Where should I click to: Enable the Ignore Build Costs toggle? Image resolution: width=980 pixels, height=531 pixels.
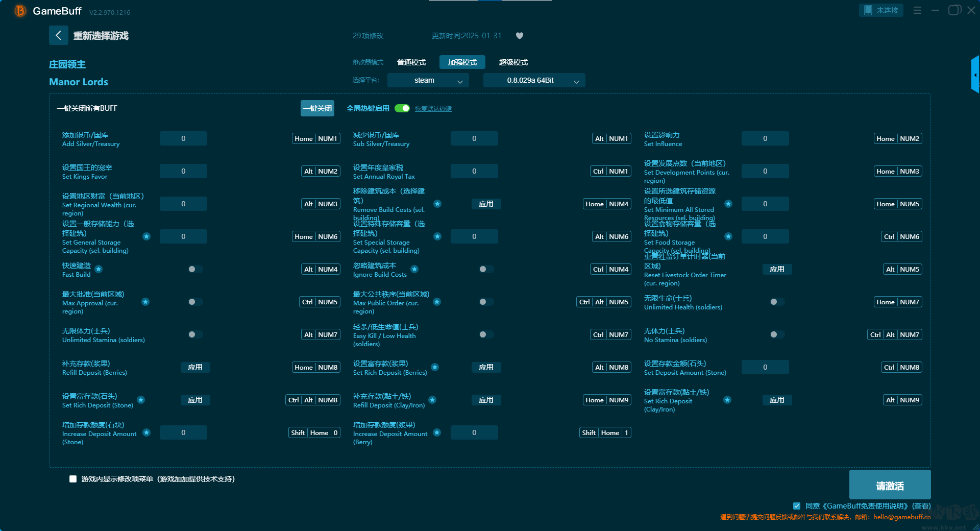coord(486,269)
